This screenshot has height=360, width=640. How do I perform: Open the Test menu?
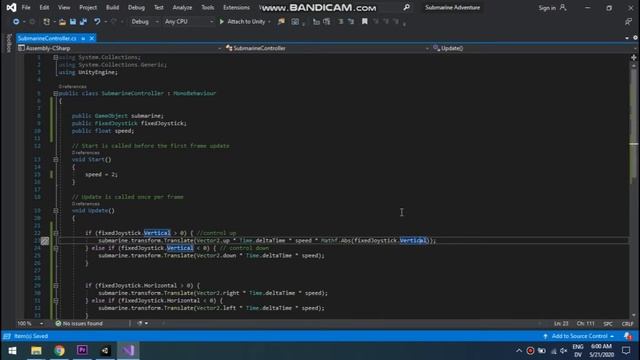[x=159, y=7]
